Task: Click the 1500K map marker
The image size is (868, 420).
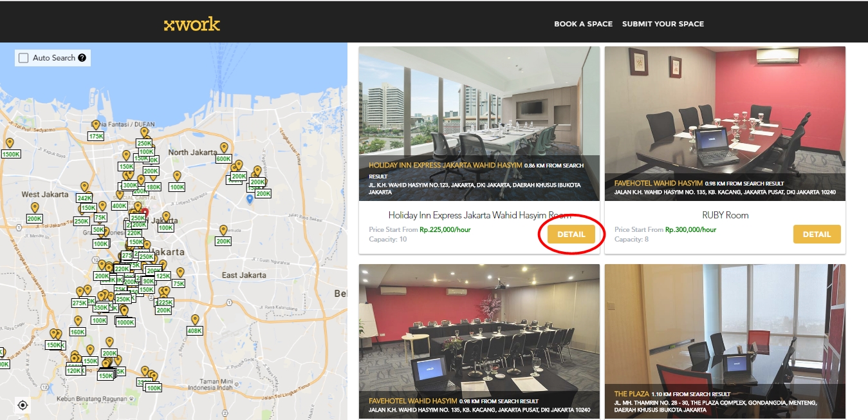Action: (11, 154)
